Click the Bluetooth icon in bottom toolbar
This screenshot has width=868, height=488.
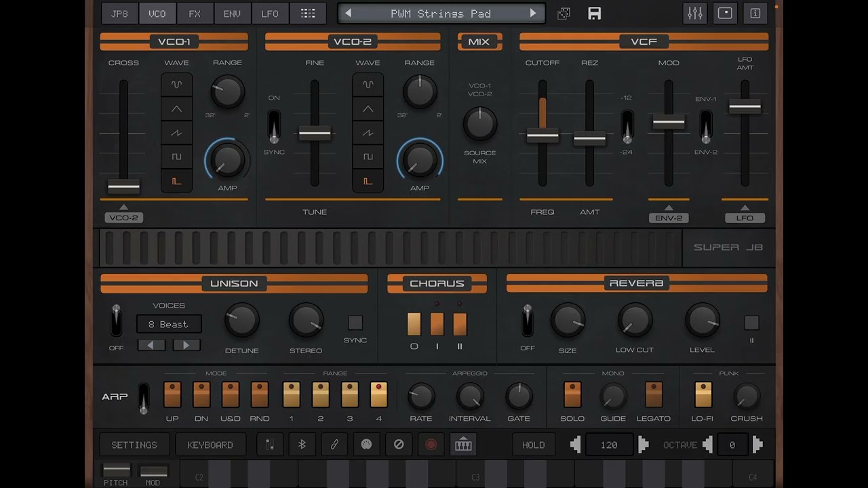(x=302, y=445)
